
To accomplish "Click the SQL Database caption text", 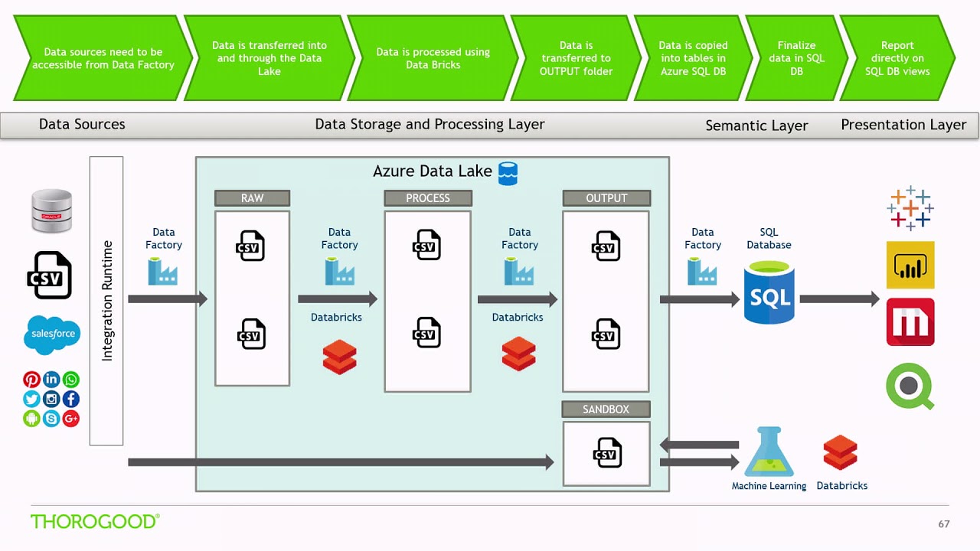I will pyautogui.click(x=769, y=238).
